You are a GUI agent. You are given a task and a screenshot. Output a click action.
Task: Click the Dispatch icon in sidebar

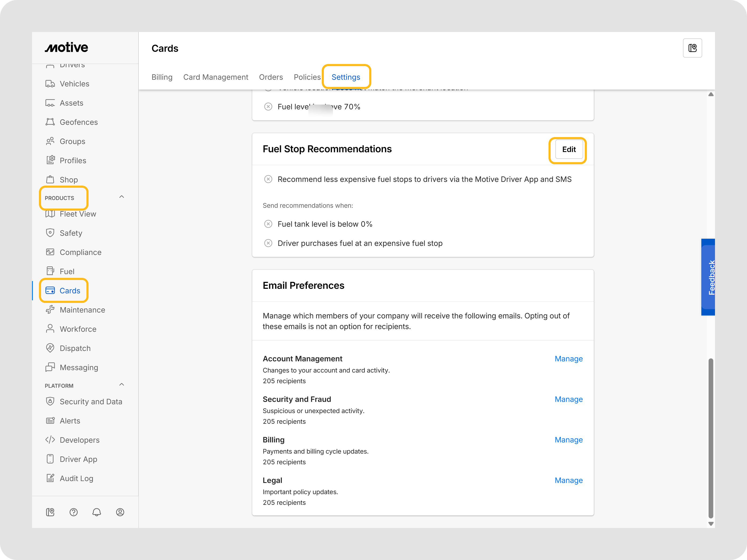[x=50, y=348]
